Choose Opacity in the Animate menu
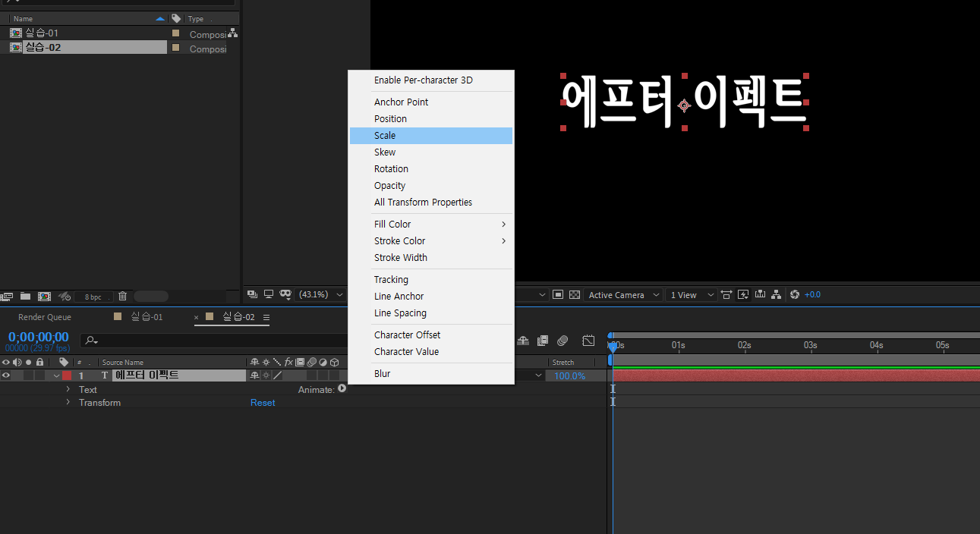 [431, 185]
